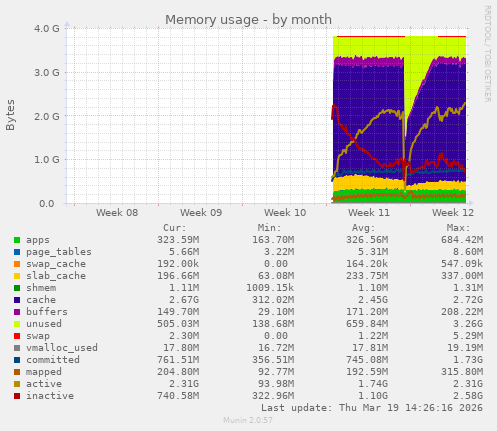The image size is (497, 431).
Task: Click cache current value 2.67G
Action: click(184, 300)
